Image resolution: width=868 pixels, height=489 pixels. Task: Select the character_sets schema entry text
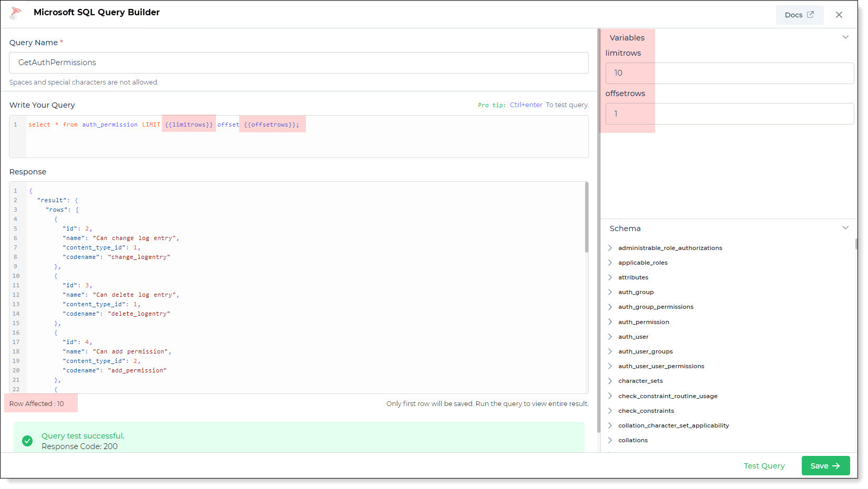pos(640,381)
